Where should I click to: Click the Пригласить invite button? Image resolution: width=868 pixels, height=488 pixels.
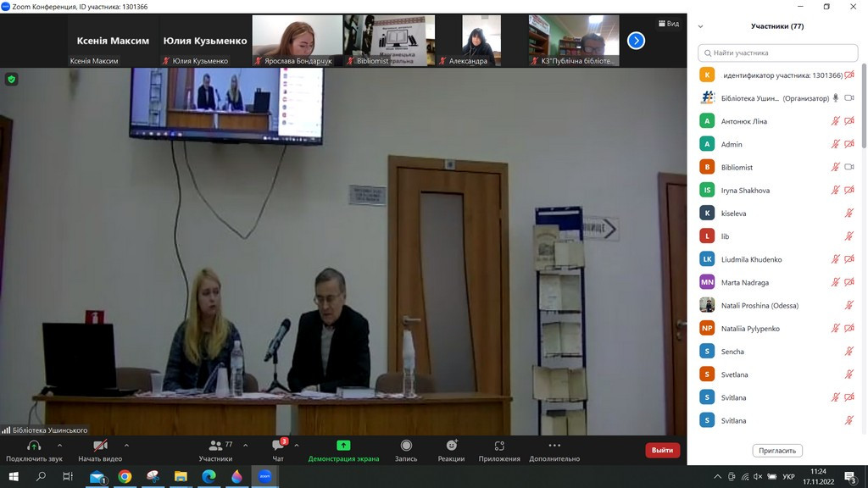click(x=777, y=451)
